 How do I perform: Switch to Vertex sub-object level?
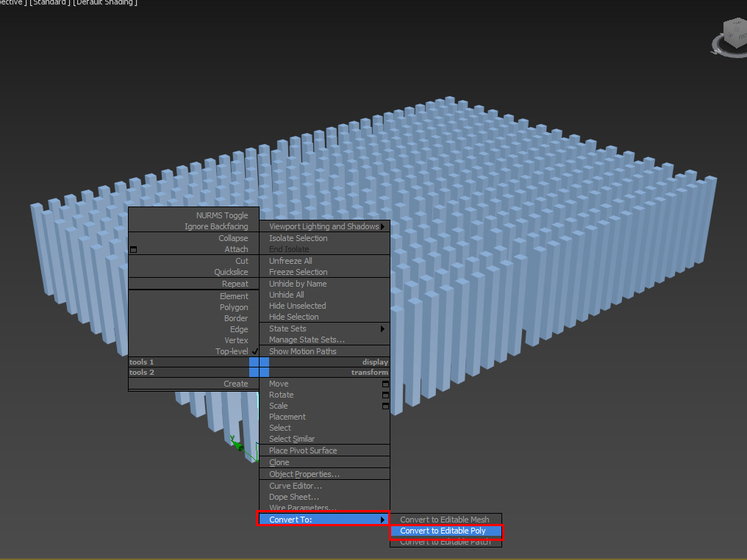point(235,340)
